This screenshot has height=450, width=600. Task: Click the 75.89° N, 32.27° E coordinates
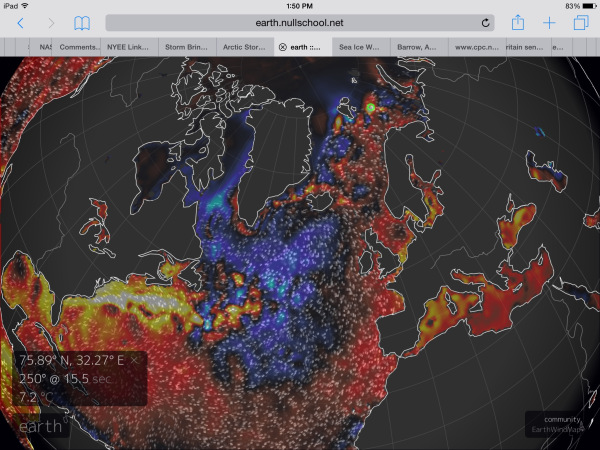coord(72,360)
